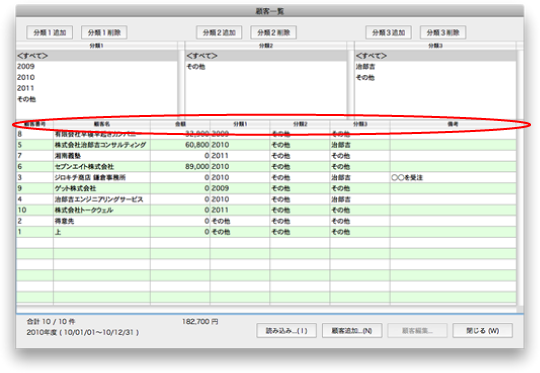Viewport: 540px width, 373px height.
Task: Click 分類1 column header in customer table
Action: (240, 124)
